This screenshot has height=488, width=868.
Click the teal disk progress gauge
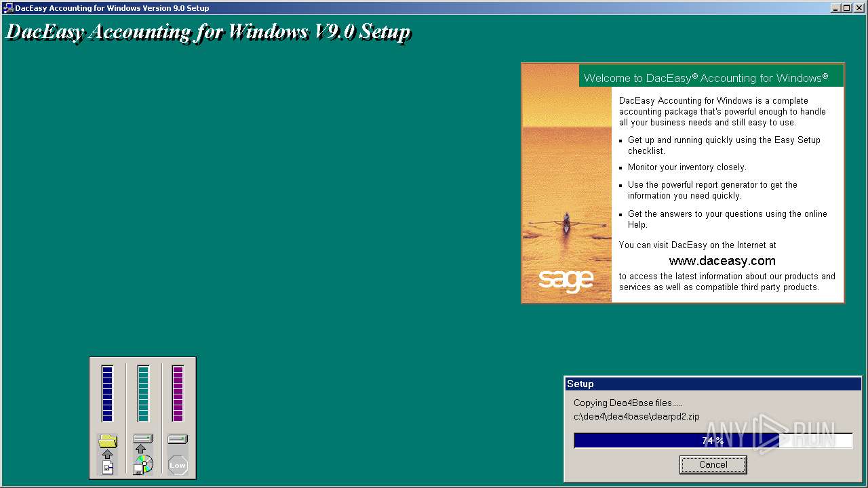click(143, 394)
